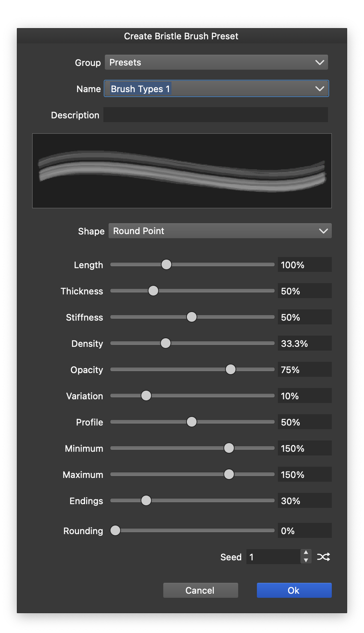Image resolution: width=364 pixels, height=633 pixels.
Task: Open the Group dropdown
Action: tap(216, 62)
